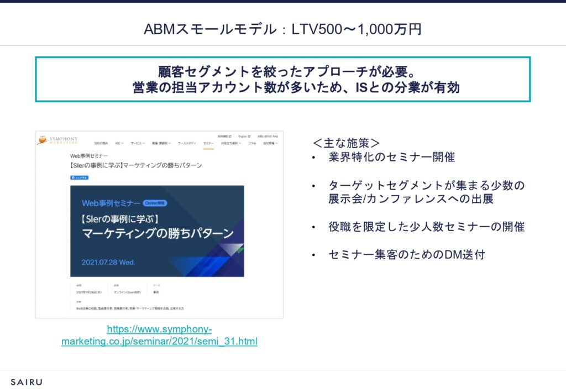Select the 業界特化のセミナー開催 bullet text
The width and height of the screenshot is (566, 392).
click(x=391, y=157)
